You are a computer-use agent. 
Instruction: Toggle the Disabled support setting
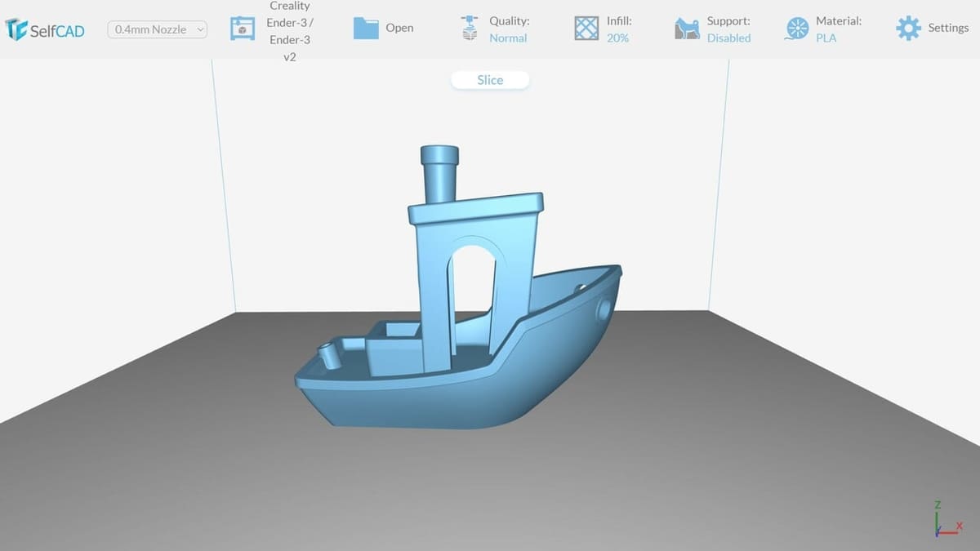tap(728, 38)
